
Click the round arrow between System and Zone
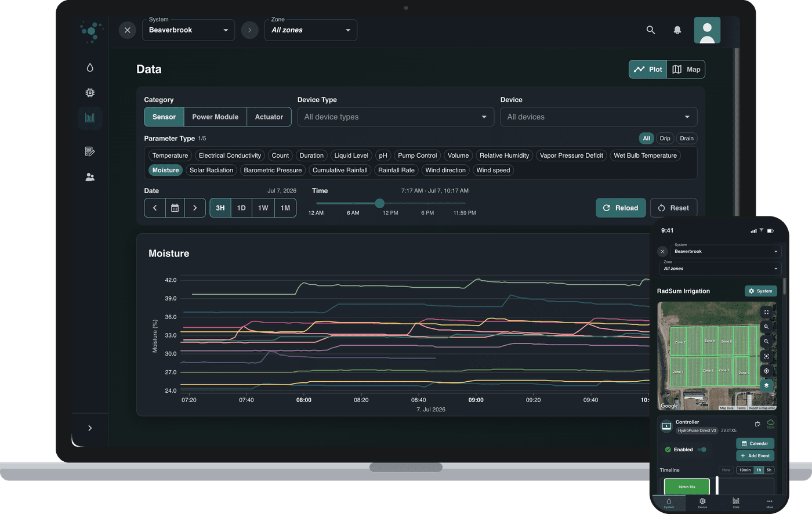[249, 30]
